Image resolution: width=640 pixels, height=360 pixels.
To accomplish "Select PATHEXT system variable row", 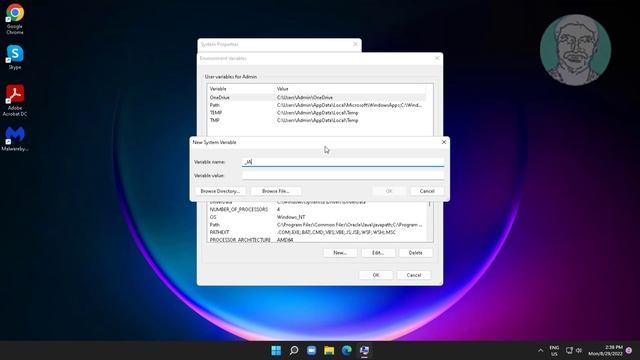I will point(317,232).
